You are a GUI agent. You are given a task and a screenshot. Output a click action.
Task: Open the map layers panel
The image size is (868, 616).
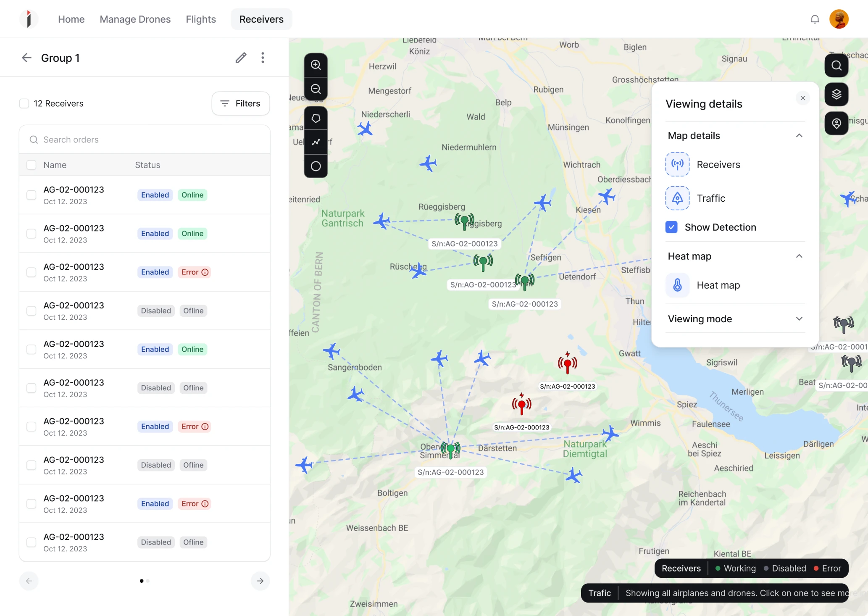836,94
